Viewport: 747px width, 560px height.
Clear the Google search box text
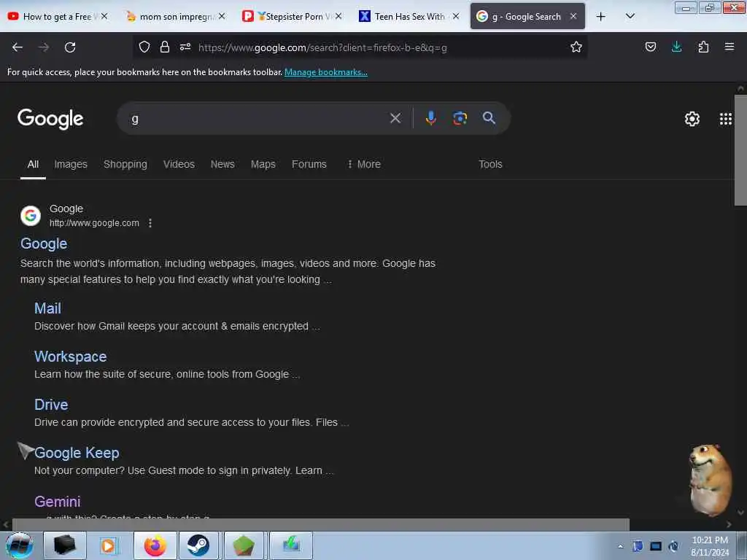[395, 118]
